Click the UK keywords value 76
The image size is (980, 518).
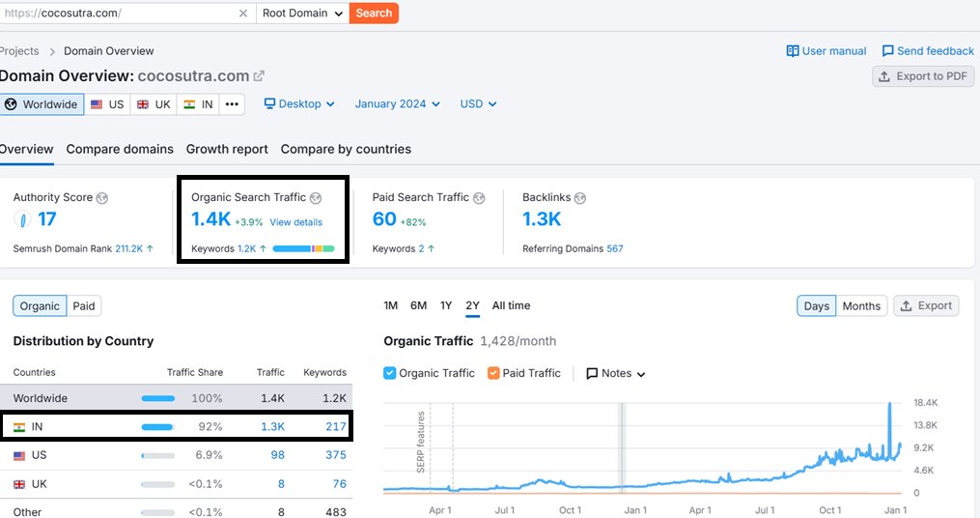tap(339, 483)
